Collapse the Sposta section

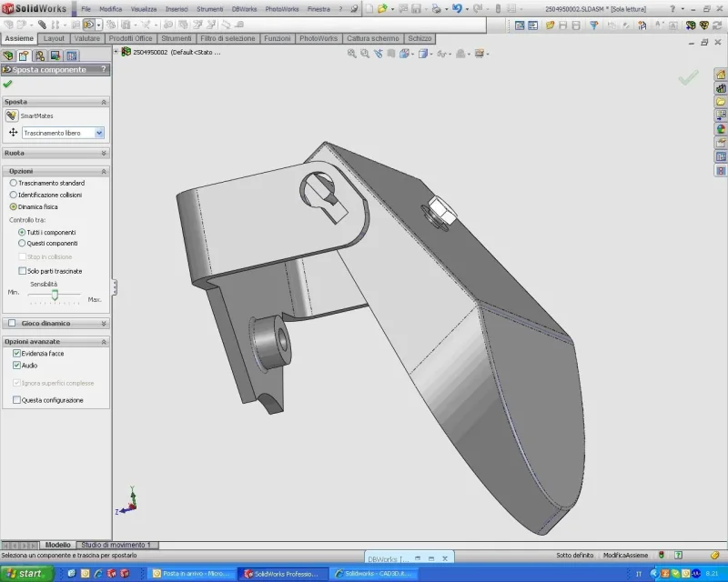pos(104,102)
